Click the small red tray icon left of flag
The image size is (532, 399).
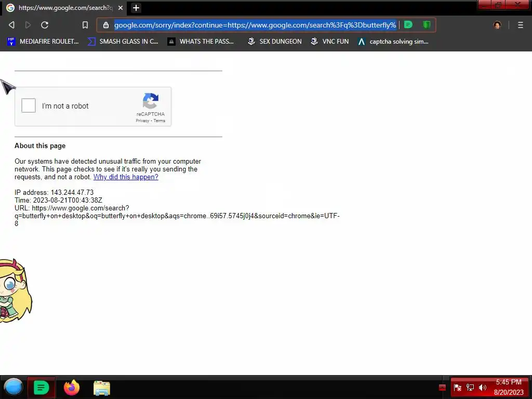(442, 388)
